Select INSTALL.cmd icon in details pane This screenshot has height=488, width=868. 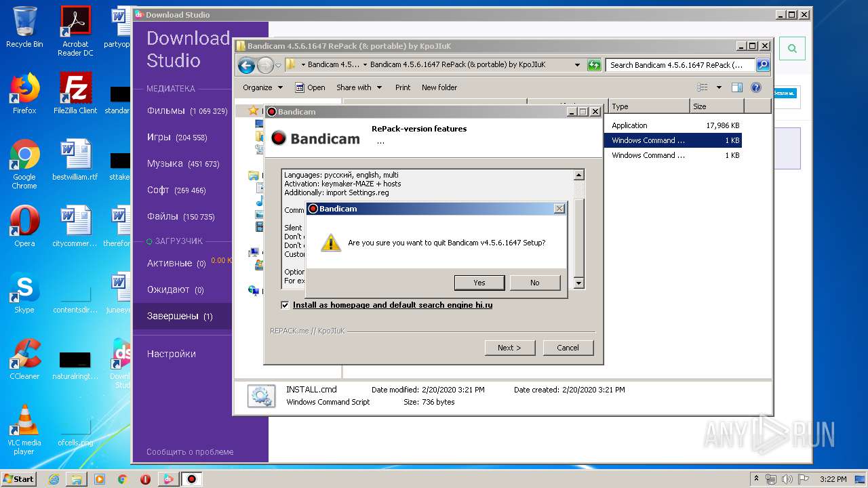pos(261,396)
